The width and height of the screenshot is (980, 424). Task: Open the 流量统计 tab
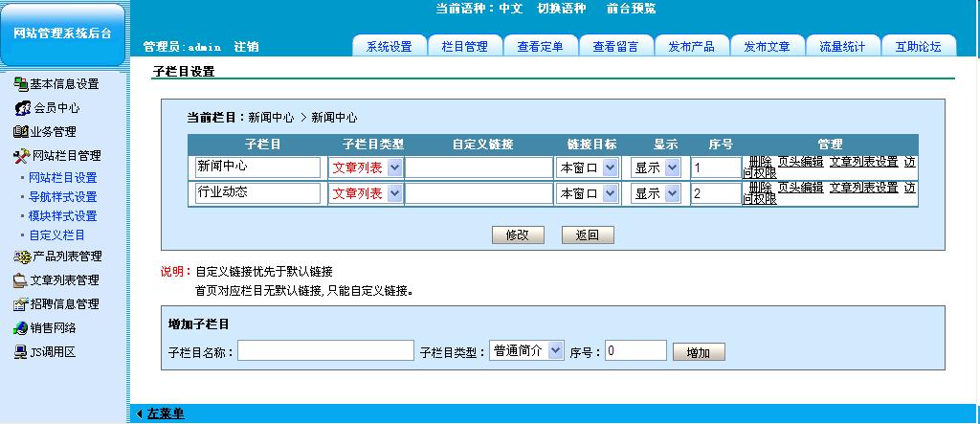pos(842,47)
